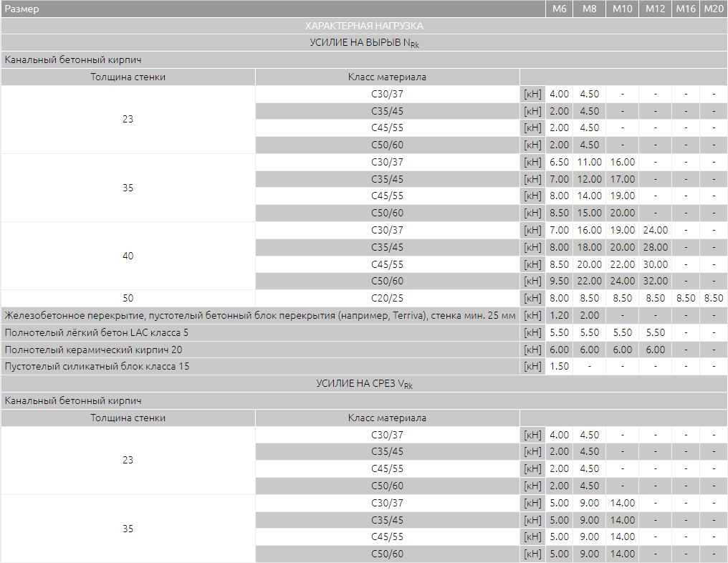Viewport: 728px width, 563px height.
Task: Click the 'Полнотелый керамический кирпич 20' row label
Action: pyautogui.click(x=93, y=350)
